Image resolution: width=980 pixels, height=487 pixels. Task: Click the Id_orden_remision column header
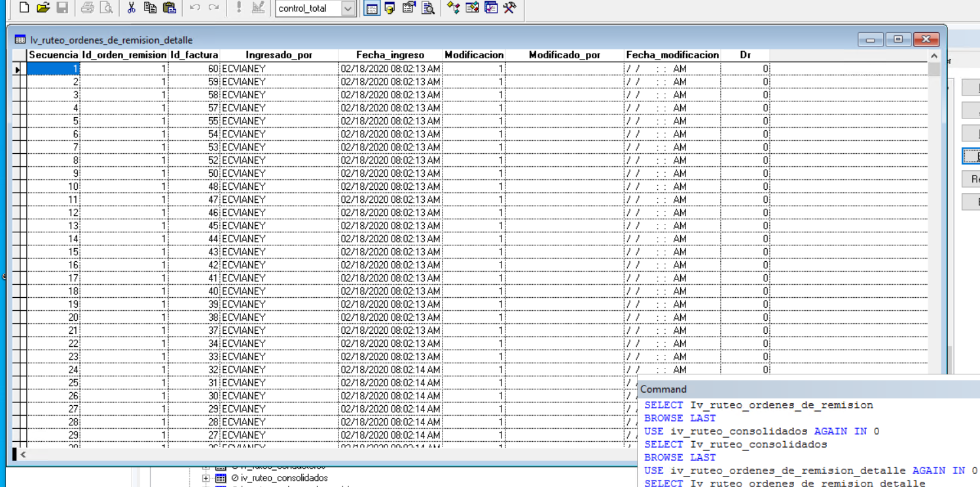pos(124,55)
